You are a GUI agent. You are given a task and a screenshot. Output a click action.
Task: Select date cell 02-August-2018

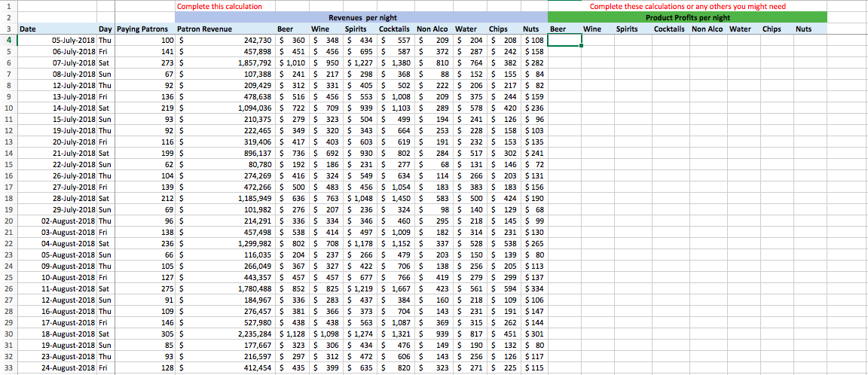point(57,221)
